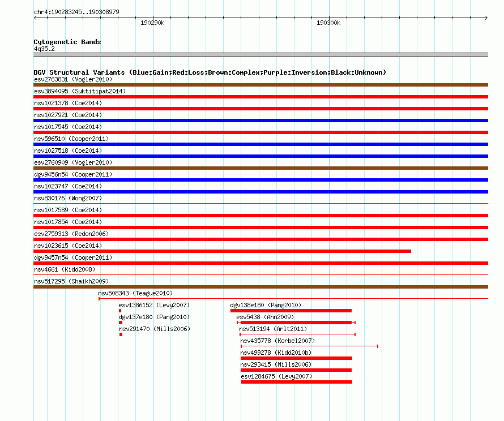504x421 pixels.
Task: Click the ruler's right arrowhead
Action: tap(486, 18)
